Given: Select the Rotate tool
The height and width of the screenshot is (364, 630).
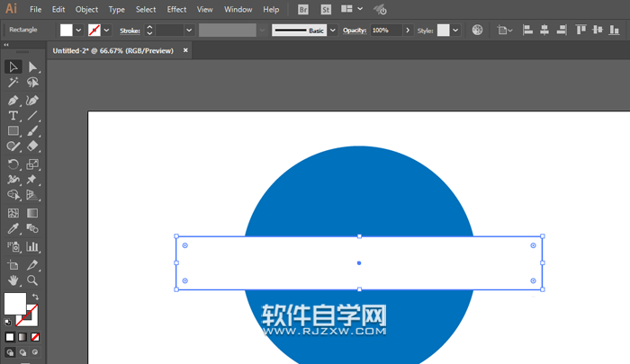Looking at the screenshot, I should [x=13, y=164].
